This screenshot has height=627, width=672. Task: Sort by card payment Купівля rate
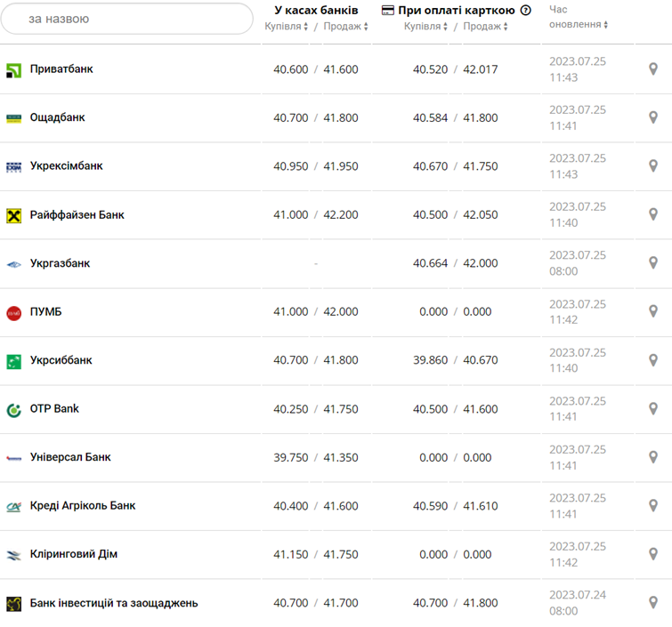pyautogui.click(x=426, y=27)
